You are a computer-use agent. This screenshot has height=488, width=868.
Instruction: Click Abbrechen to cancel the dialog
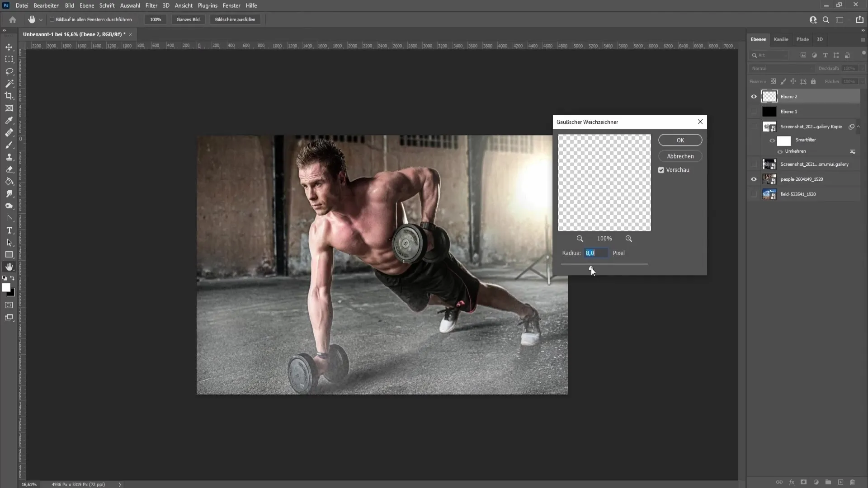[x=680, y=155]
